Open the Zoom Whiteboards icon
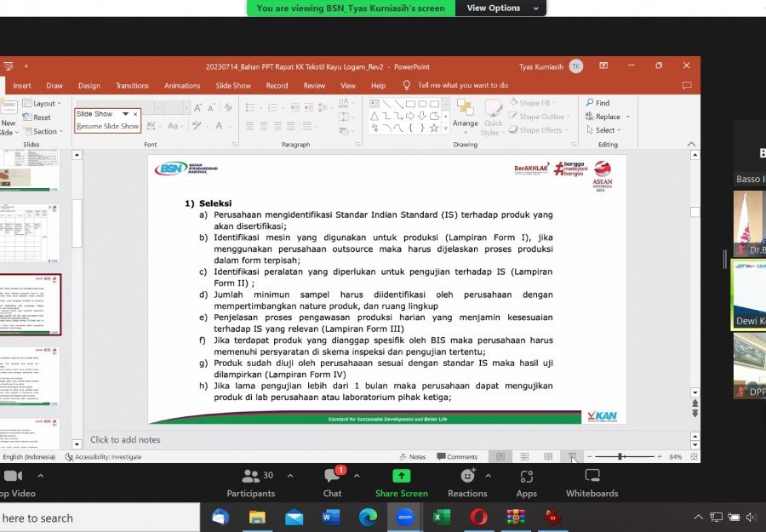Screen dimensions: 766x532 point(592,477)
